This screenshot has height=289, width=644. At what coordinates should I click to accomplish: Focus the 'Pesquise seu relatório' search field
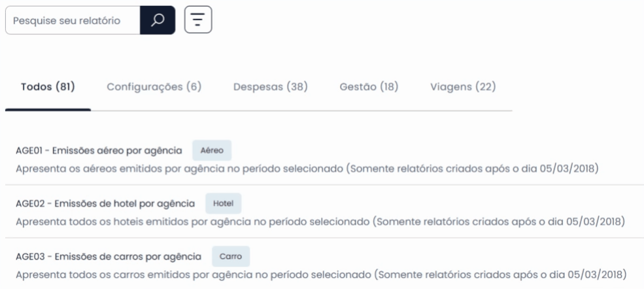73,20
